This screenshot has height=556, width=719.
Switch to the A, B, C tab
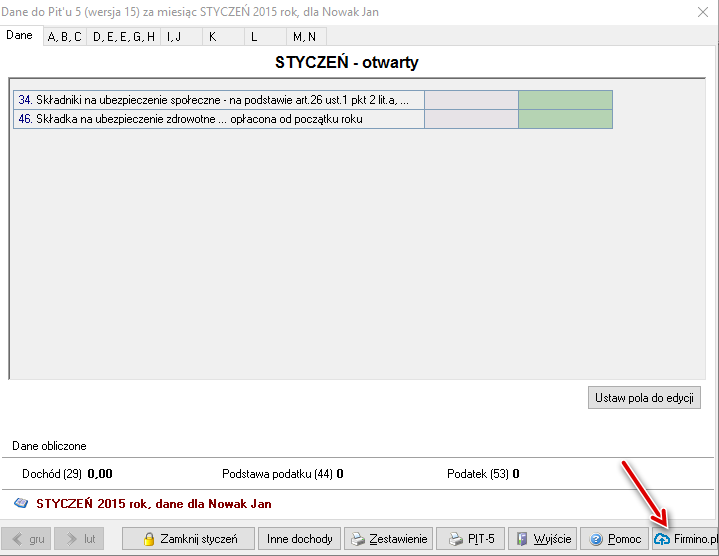(65, 36)
